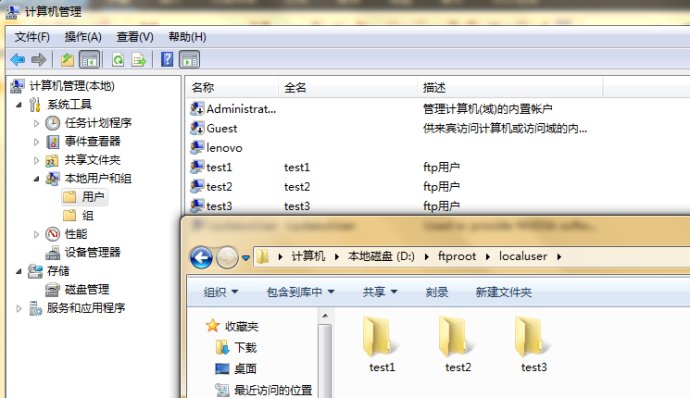Click 本地磁盘 (D:) in the breadcrumb
This screenshot has height=398, width=690.
coord(381,256)
